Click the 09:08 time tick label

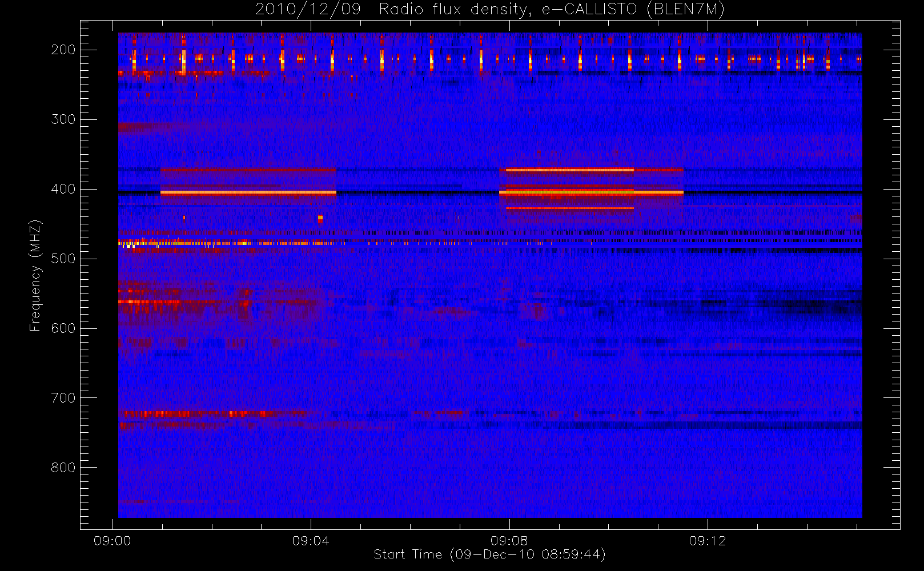click(x=509, y=541)
